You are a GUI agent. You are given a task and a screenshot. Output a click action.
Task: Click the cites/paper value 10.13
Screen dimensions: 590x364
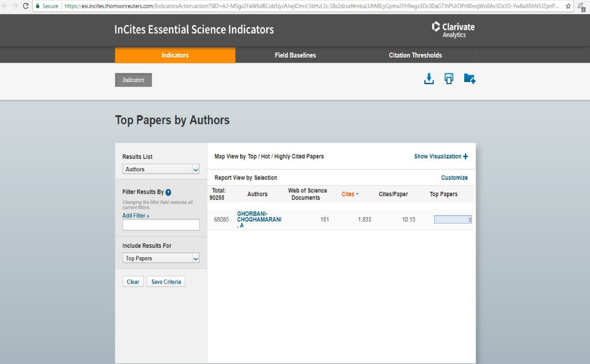tap(408, 220)
